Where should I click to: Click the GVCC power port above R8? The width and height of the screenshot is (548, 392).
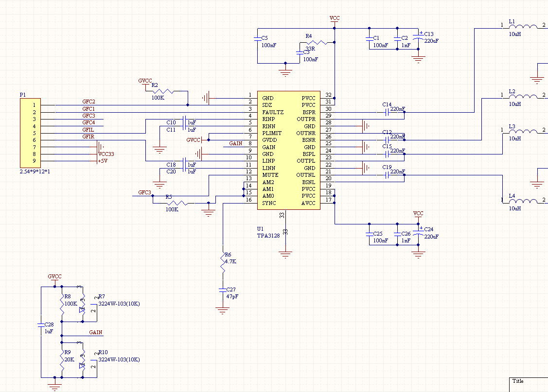pyautogui.click(x=55, y=279)
